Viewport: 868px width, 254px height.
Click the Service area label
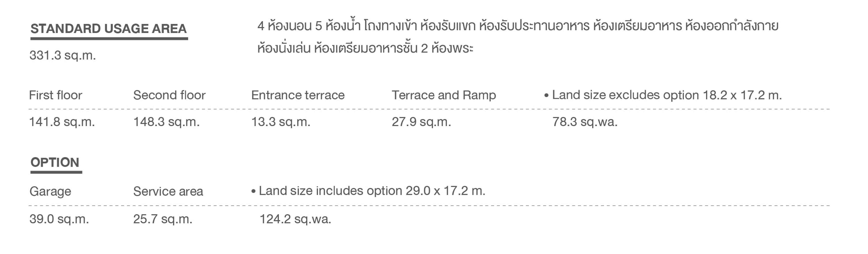pos(168,191)
